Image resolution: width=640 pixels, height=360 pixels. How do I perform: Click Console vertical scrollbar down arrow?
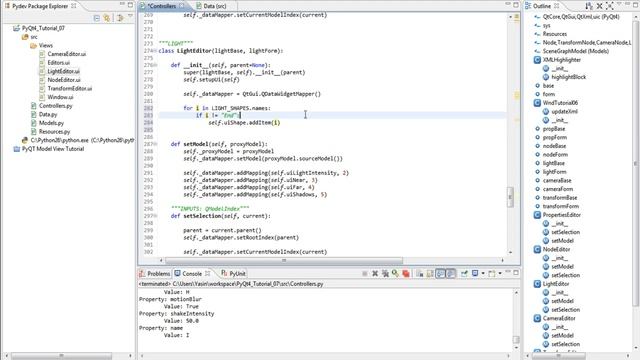point(516,348)
